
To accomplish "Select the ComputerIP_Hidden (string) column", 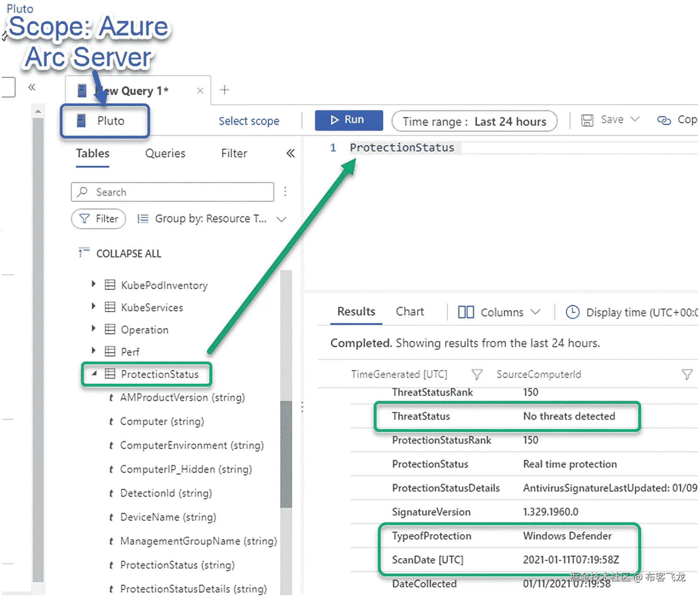I will click(186, 469).
